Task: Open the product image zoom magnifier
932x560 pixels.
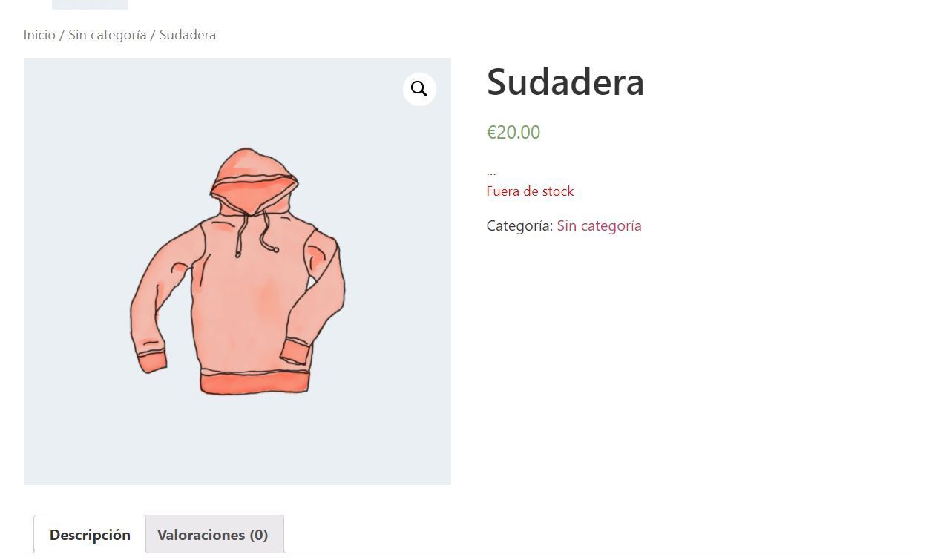Action: 419,89
